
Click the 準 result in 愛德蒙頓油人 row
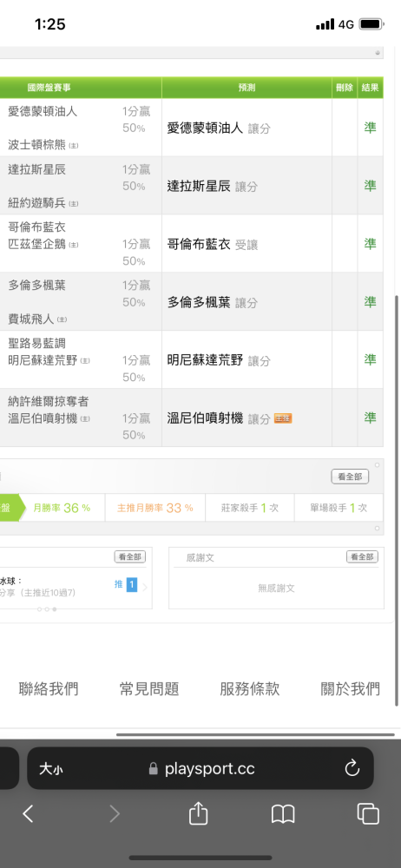pyautogui.click(x=370, y=128)
